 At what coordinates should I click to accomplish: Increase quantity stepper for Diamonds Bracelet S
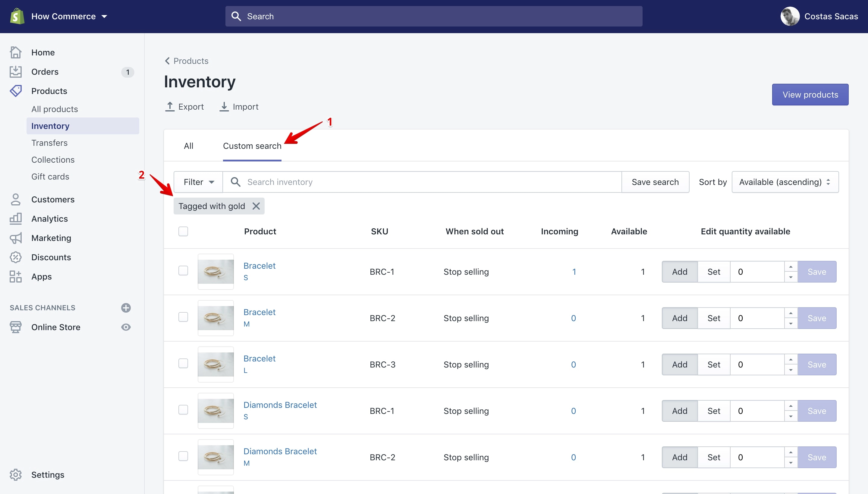pos(791,406)
